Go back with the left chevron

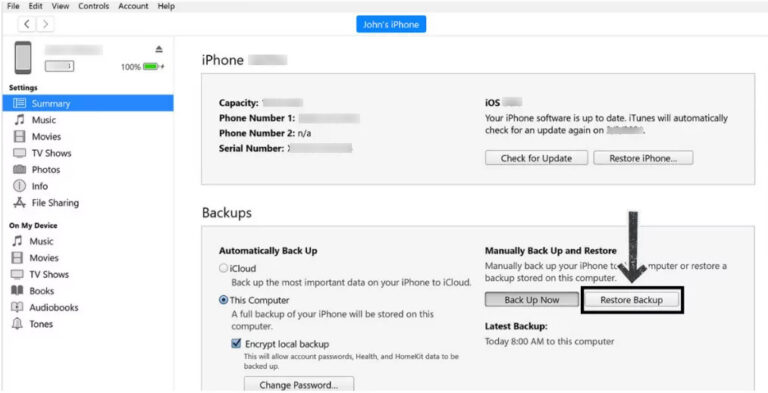(27, 24)
